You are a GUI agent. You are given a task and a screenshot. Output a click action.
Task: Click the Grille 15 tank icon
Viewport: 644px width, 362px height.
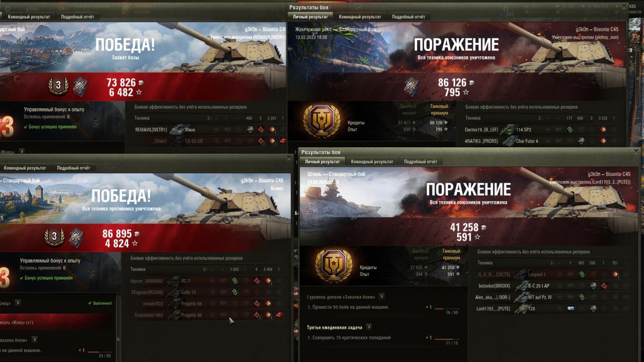[x=173, y=292]
